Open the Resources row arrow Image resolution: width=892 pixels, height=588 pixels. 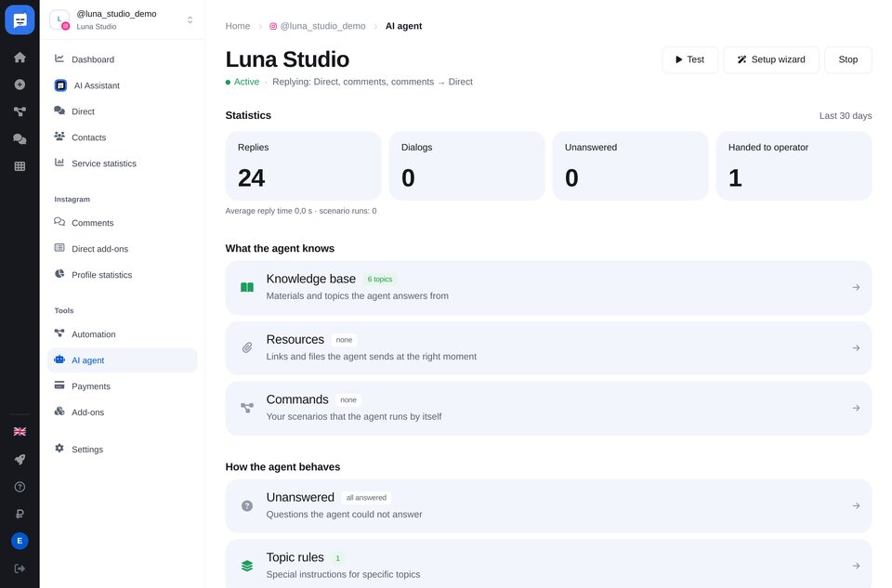856,348
